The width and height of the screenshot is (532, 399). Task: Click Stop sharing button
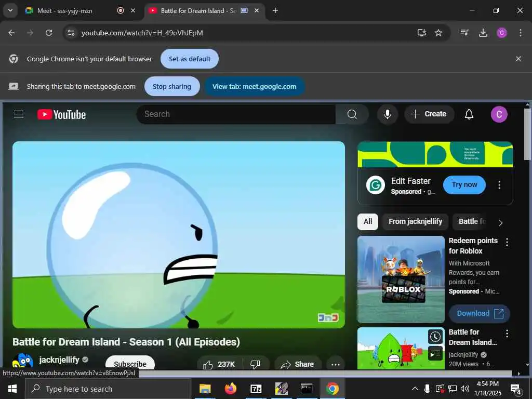(x=171, y=87)
